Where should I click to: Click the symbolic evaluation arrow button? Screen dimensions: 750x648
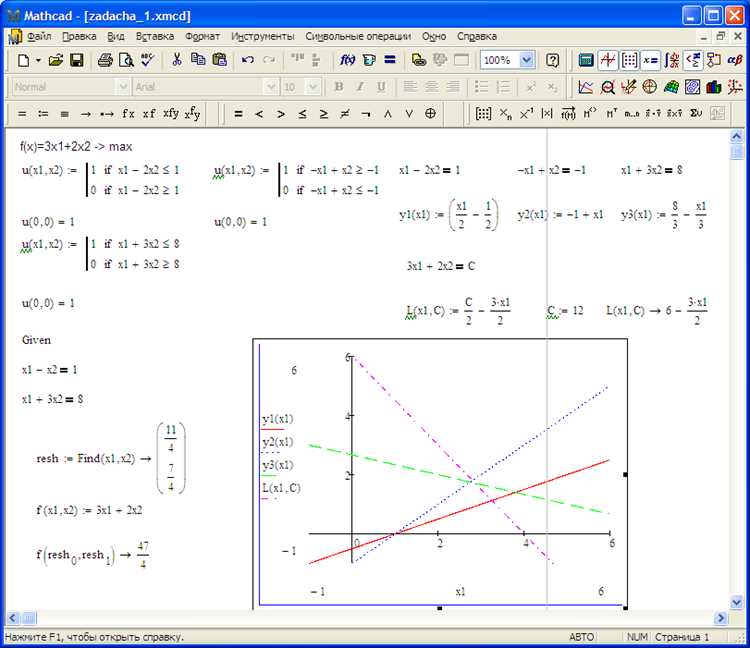pos(86,114)
